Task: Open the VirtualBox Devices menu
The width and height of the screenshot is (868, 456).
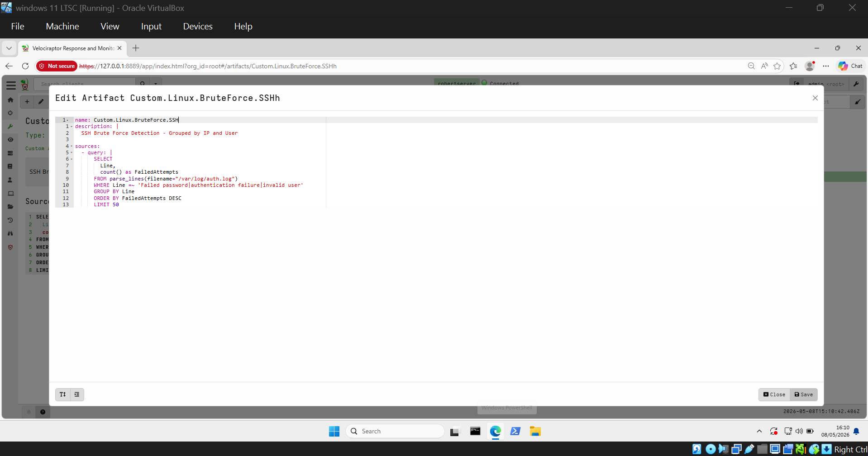Action: 198,26
